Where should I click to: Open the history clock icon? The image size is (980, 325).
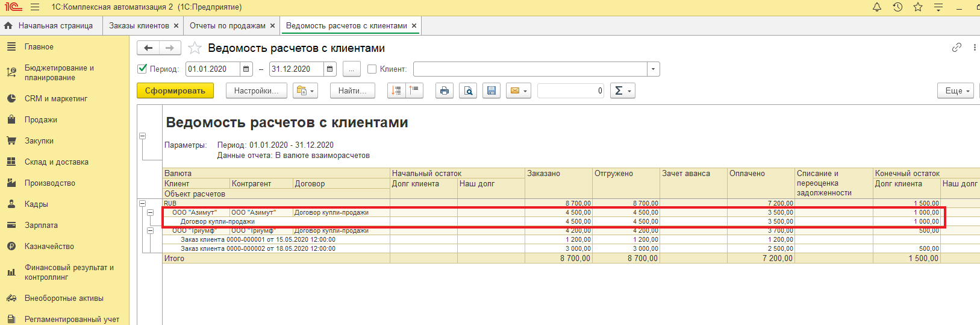click(897, 7)
